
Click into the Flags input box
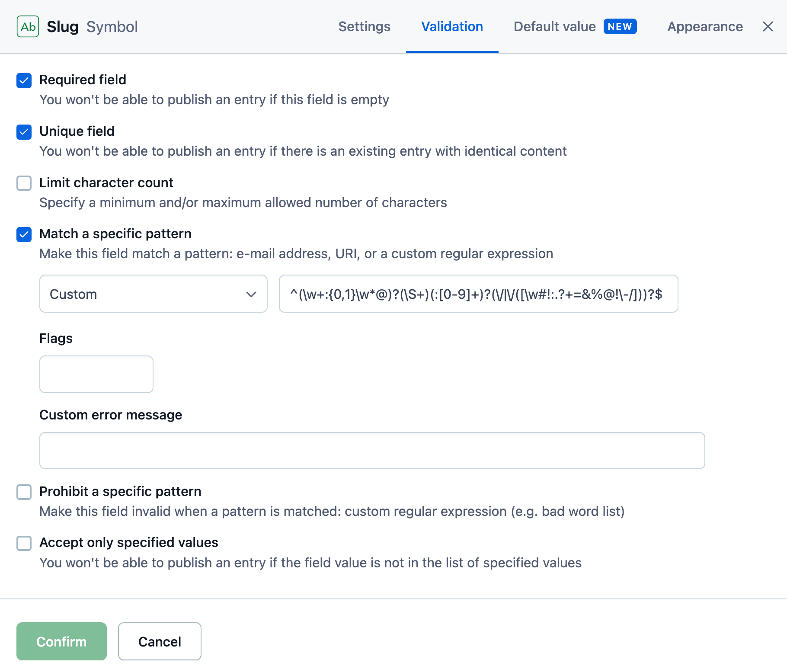tap(96, 374)
